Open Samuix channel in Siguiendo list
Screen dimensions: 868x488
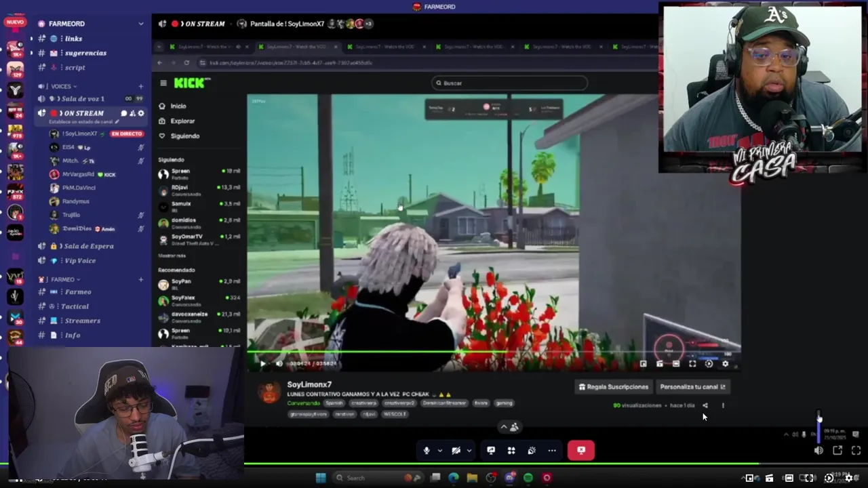(x=199, y=207)
